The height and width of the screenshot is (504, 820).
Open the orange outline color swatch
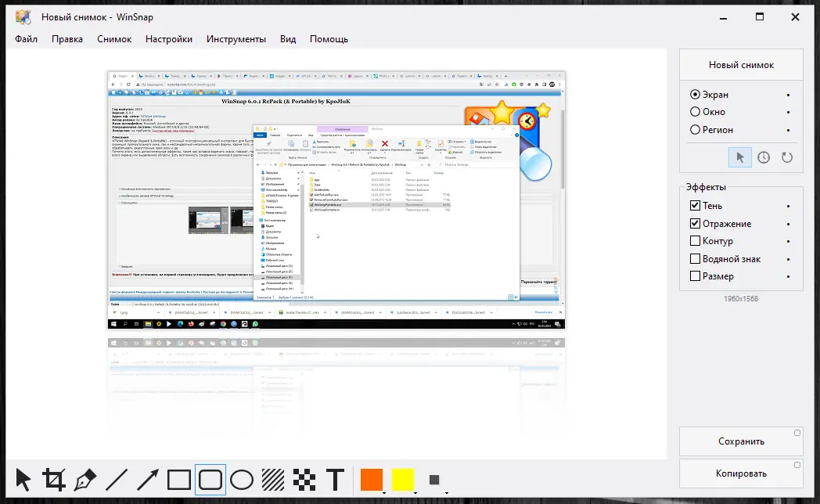point(372,480)
